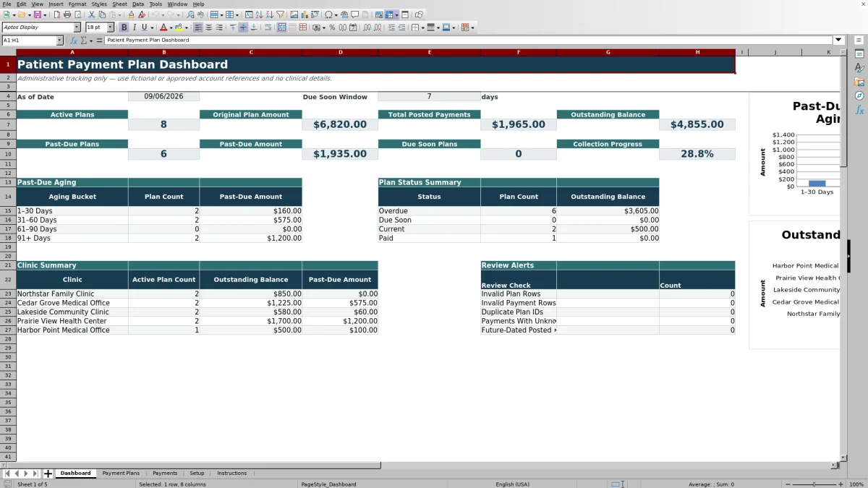Open sidebar Navigator compass icon
Image resolution: width=868 pixels, height=488 pixels.
859,95
